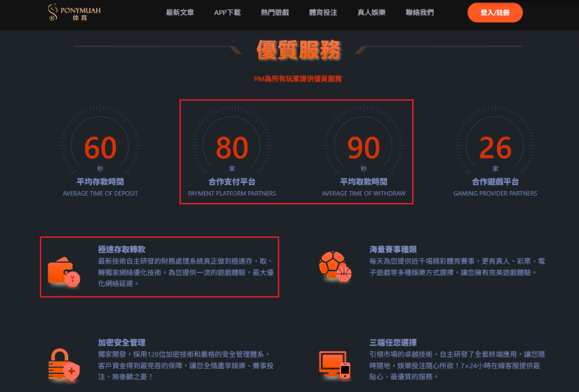This screenshot has height=392, width=579.
Task: Select 熱門遊戲 from the navigation bar
Action: tap(275, 12)
